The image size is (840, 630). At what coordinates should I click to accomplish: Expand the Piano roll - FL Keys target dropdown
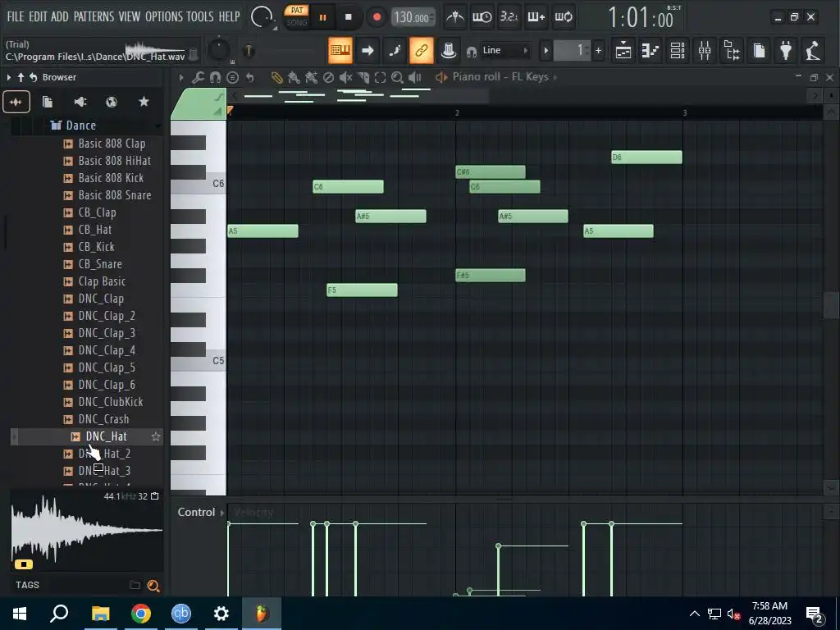(555, 77)
